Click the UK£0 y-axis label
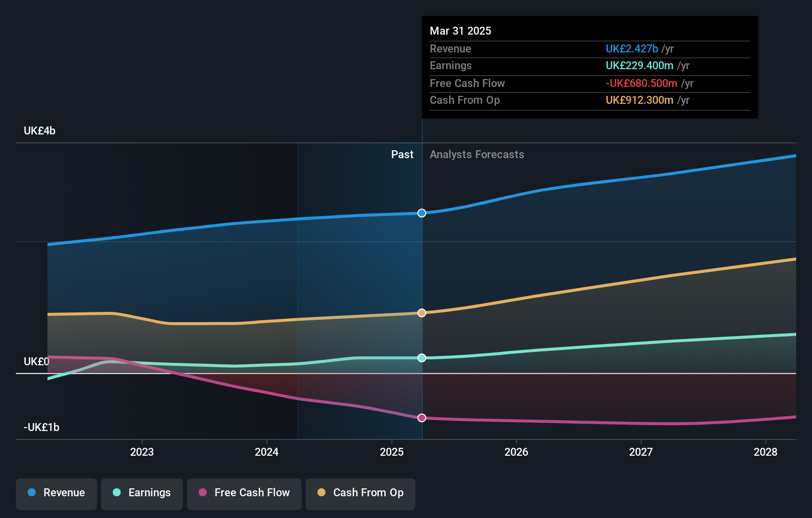The image size is (812, 518). tap(37, 362)
